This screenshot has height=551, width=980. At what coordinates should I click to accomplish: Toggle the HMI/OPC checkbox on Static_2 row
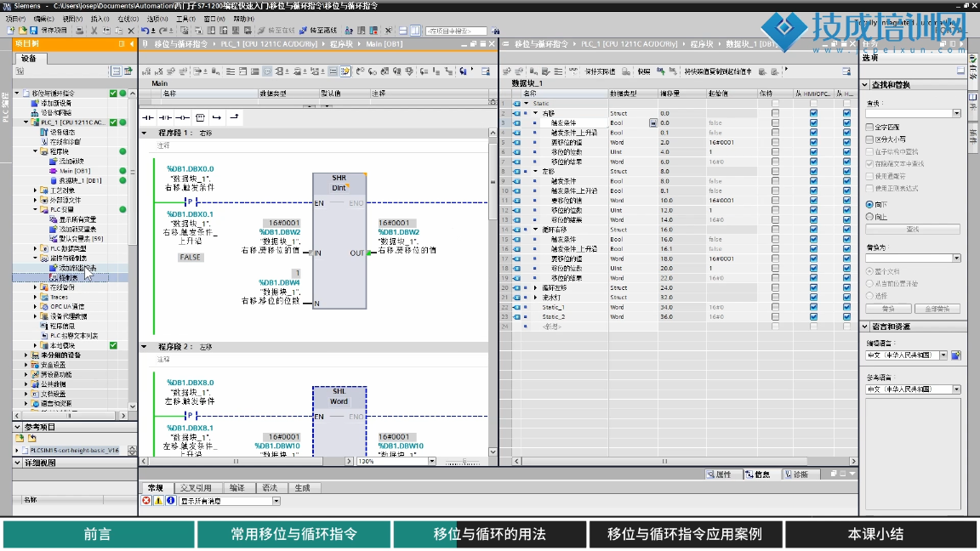813,316
